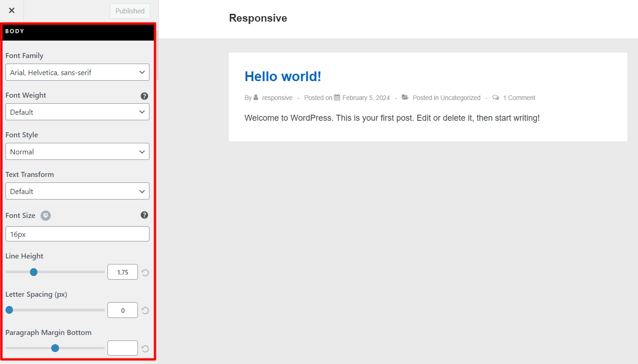Click the Uncategorized category link
This screenshot has height=364, width=638.
(x=460, y=98)
